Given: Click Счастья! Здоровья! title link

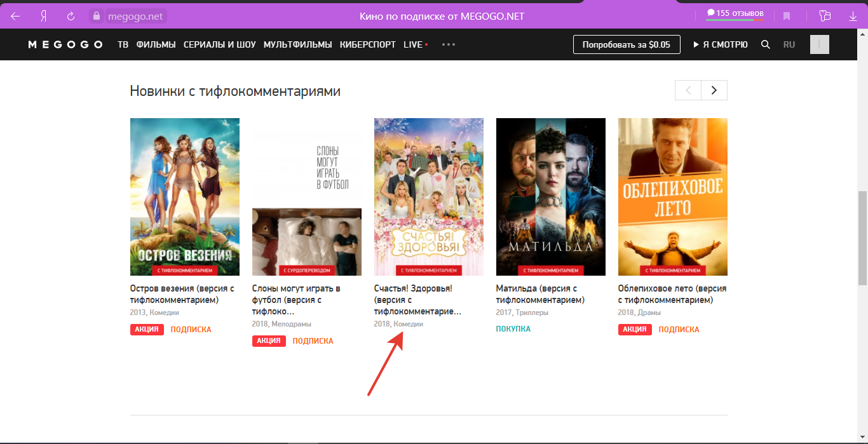Looking at the screenshot, I should pyautogui.click(x=417, y=300).
